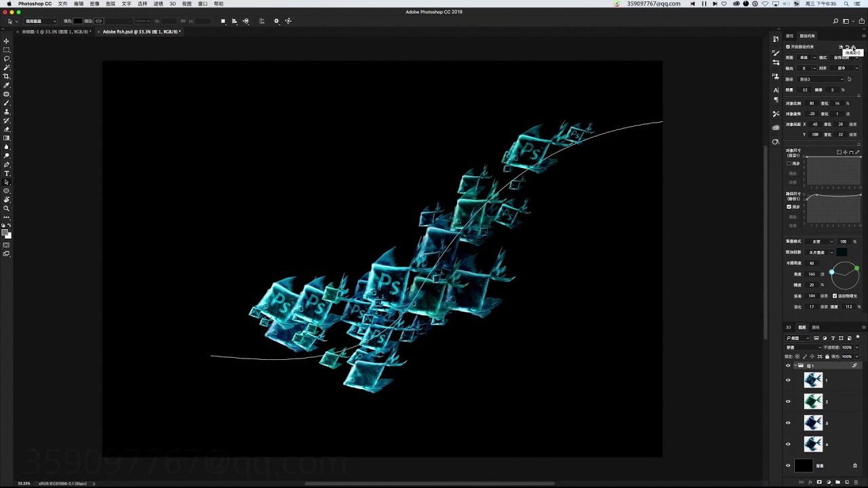
Task: Select the Lasso tool
Action: click(x=7, y=59)
